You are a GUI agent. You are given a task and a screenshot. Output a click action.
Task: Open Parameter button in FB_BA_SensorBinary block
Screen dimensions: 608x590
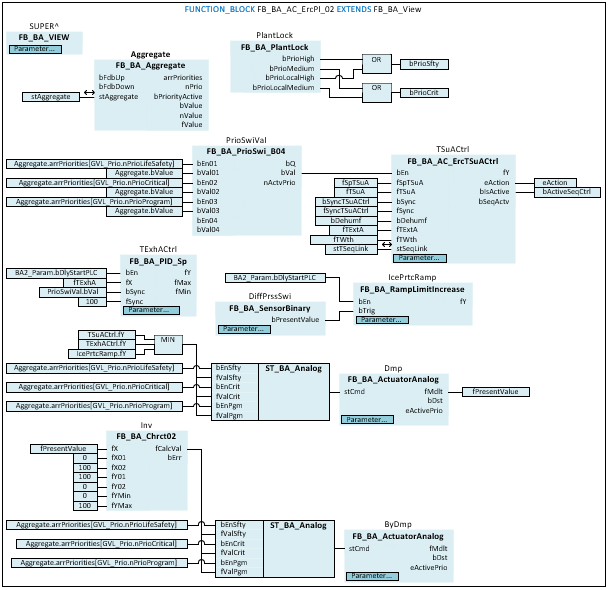[x=244, y=329]
